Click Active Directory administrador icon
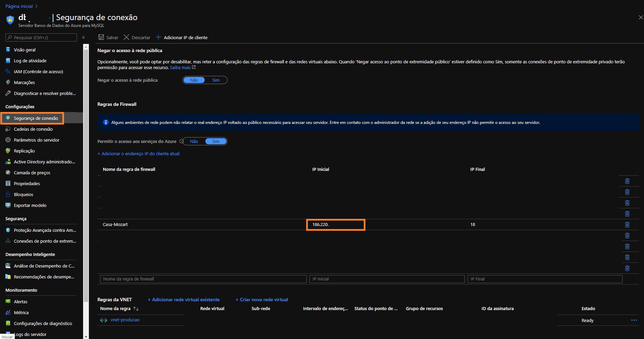 (x=8, y=162)
